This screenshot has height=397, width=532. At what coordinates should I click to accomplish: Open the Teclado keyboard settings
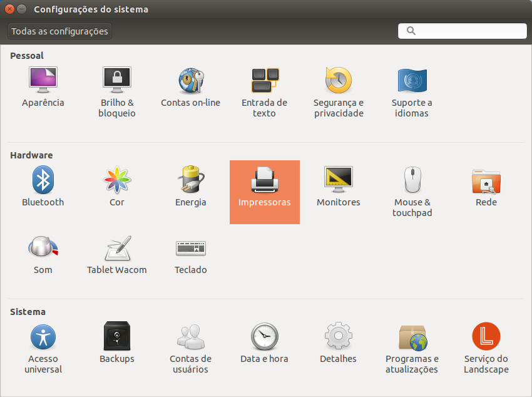point(191,248)
